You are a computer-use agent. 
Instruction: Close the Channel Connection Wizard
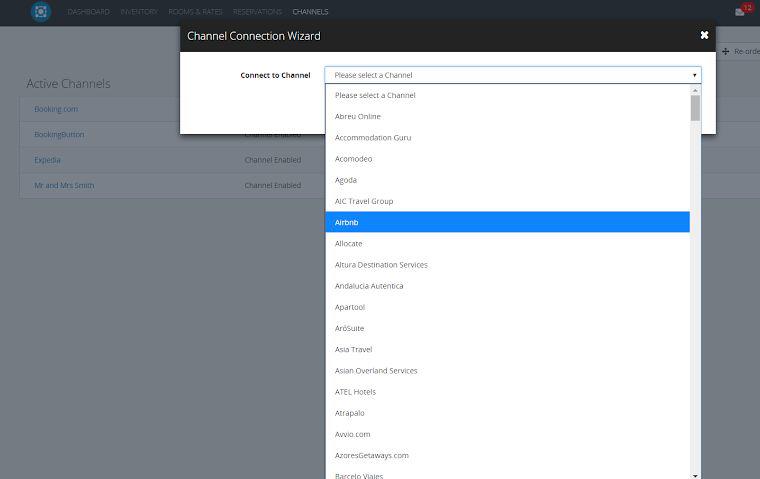point(704,35)
